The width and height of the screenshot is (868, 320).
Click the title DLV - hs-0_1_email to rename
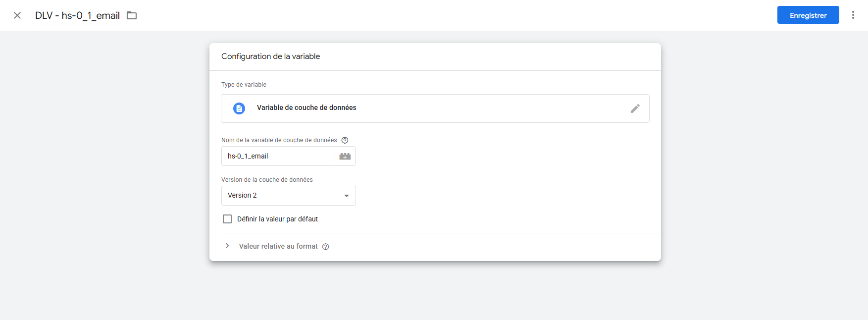pos(77,15)
